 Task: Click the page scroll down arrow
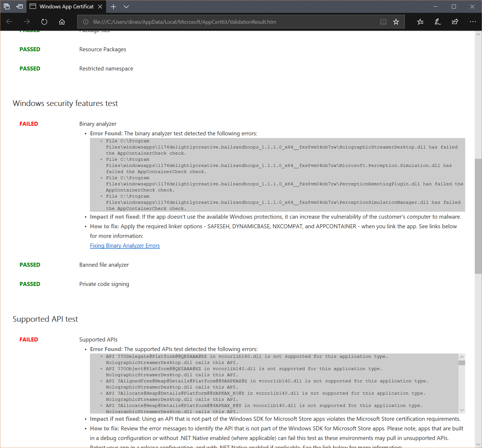click(478, 445)
